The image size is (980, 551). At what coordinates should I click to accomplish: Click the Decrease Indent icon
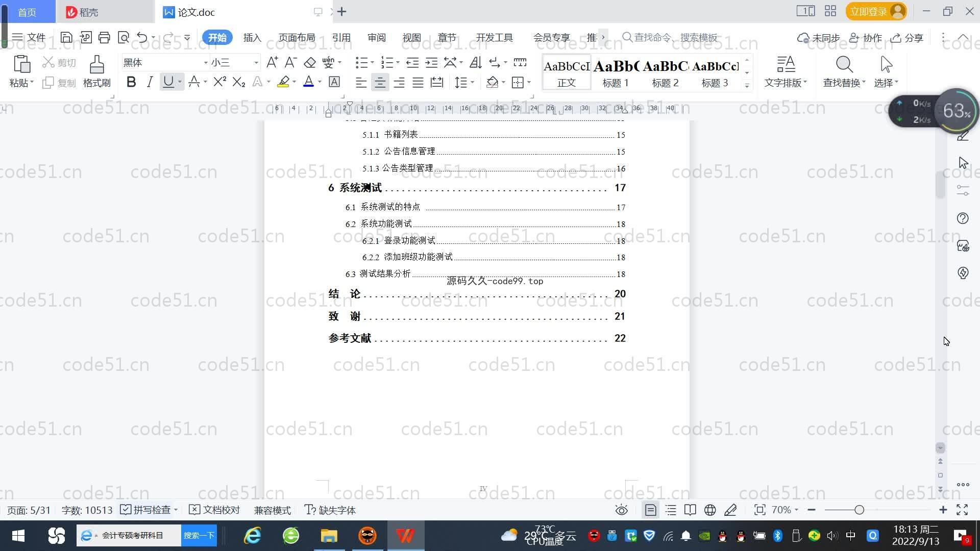[x=412, y=62]
